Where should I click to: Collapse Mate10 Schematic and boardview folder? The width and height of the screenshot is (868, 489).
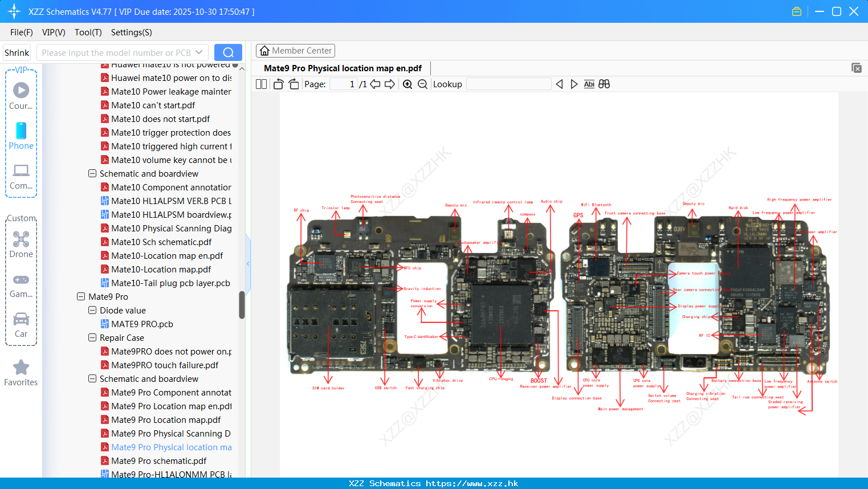[x=92, y=173]
